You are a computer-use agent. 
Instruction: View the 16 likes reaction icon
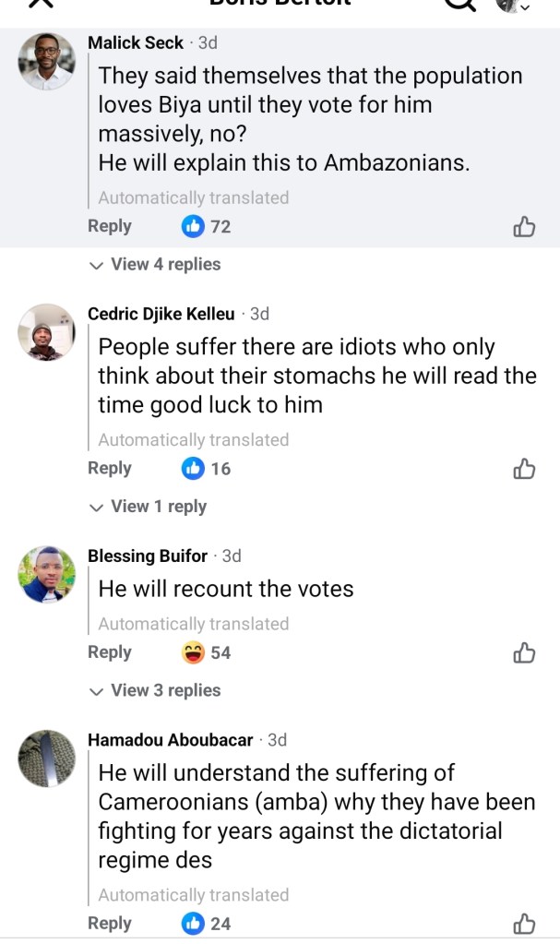[193, 469]
